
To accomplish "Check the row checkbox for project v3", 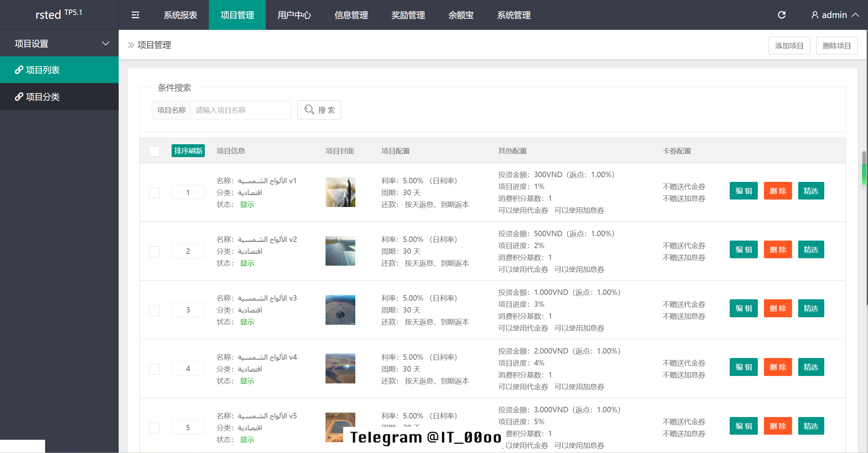I will pos(154,310).
